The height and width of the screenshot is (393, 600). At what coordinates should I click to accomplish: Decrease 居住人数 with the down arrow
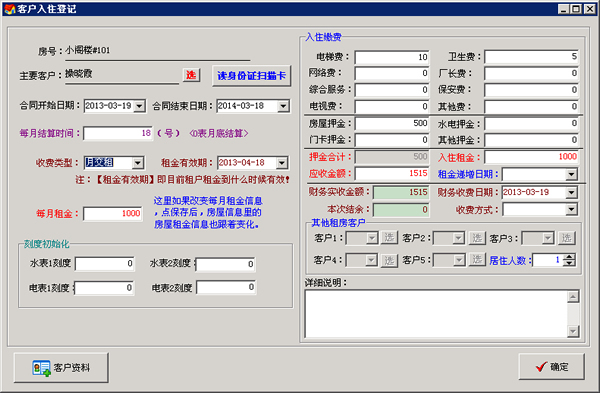coord(570,263)
